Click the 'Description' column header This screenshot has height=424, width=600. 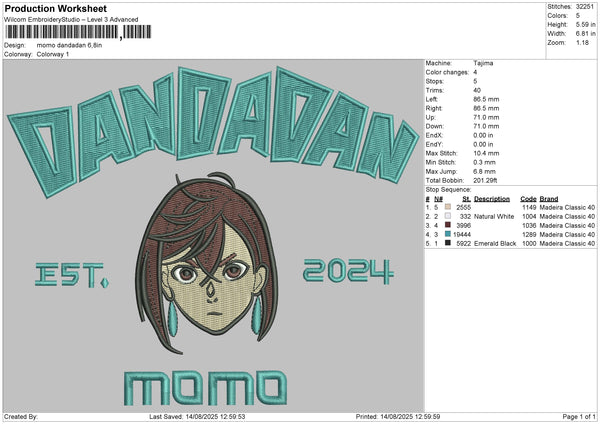pyautogui.click(x=492, y=199)
